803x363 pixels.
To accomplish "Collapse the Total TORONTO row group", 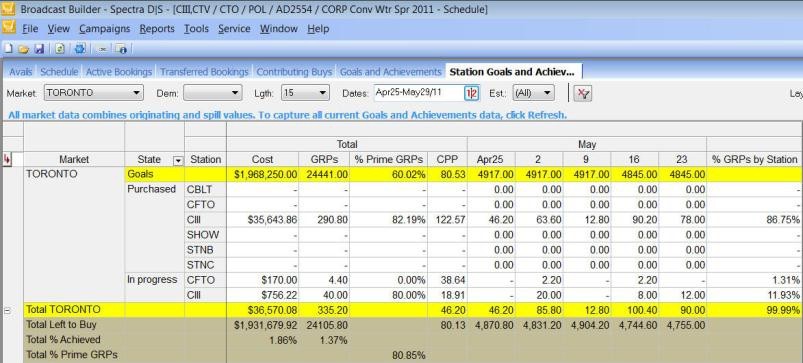I will pos(7,310).
